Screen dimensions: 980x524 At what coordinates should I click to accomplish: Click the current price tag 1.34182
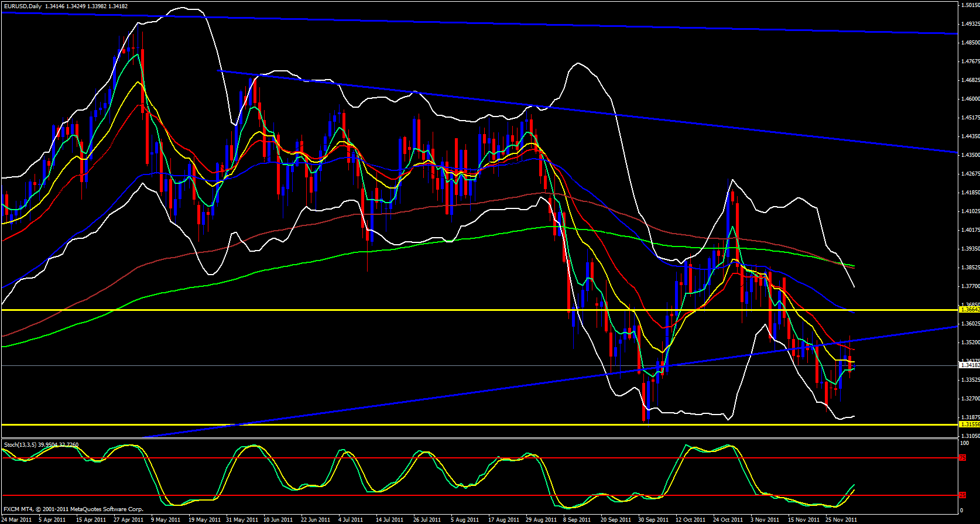click(969, 365)
